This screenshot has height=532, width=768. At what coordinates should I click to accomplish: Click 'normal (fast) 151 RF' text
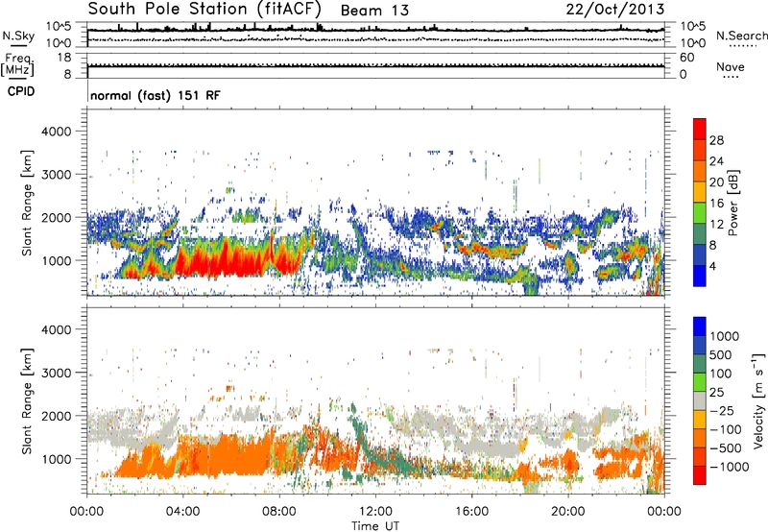click(x=156, y=95)
